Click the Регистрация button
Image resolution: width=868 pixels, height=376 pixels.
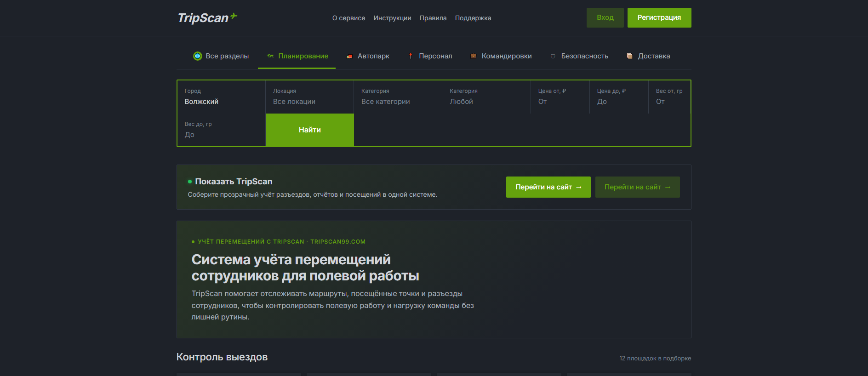pos(659,17)
